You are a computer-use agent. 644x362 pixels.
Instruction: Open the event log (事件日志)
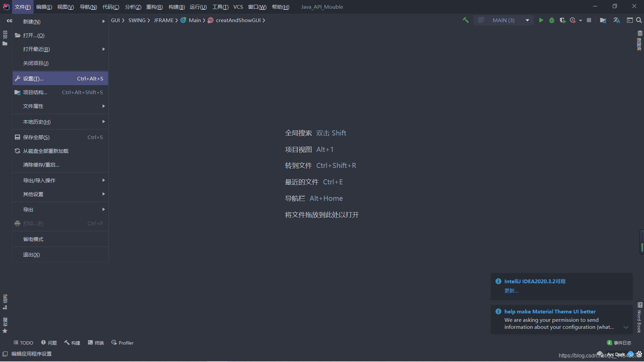coord(619,343)
